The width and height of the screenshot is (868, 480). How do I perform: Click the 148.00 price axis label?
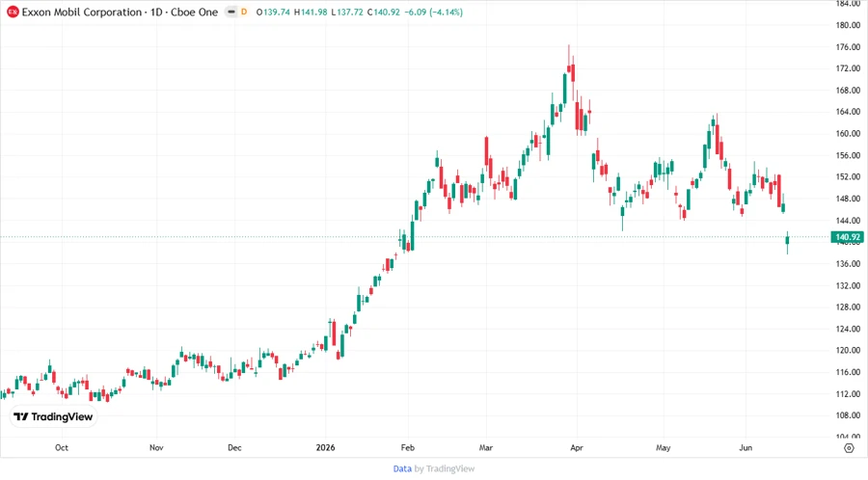[x=848, y=199]
